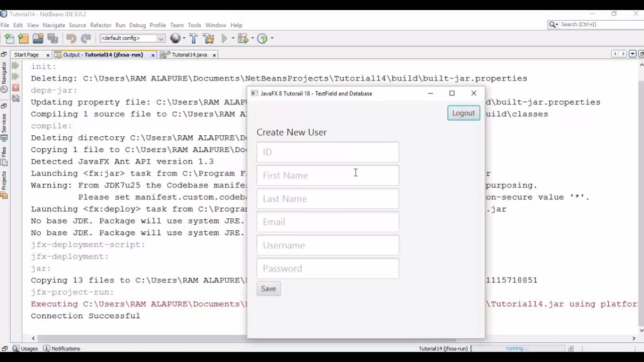Click the browser globe icon in toolbar
The width and height of the screenshot is (644, 362).
(x=175, y=38)
